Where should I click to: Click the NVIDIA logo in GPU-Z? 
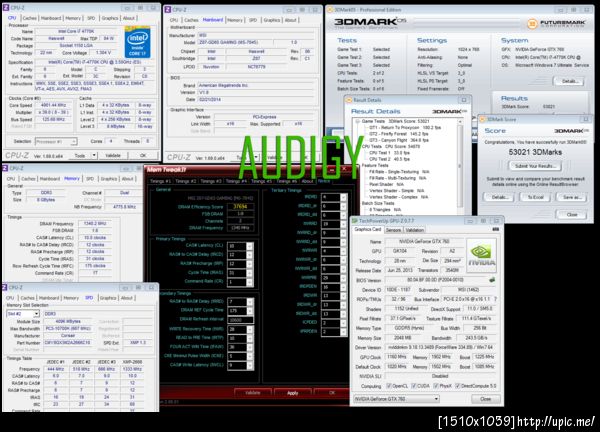[481, 255]
